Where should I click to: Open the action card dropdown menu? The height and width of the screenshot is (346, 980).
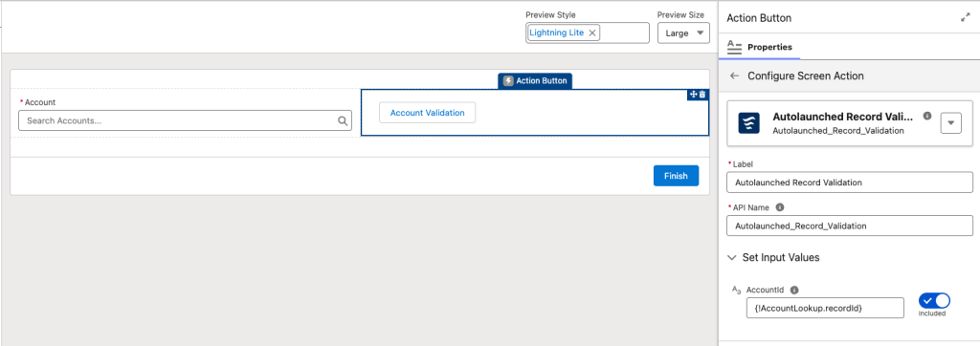[950, 122]
